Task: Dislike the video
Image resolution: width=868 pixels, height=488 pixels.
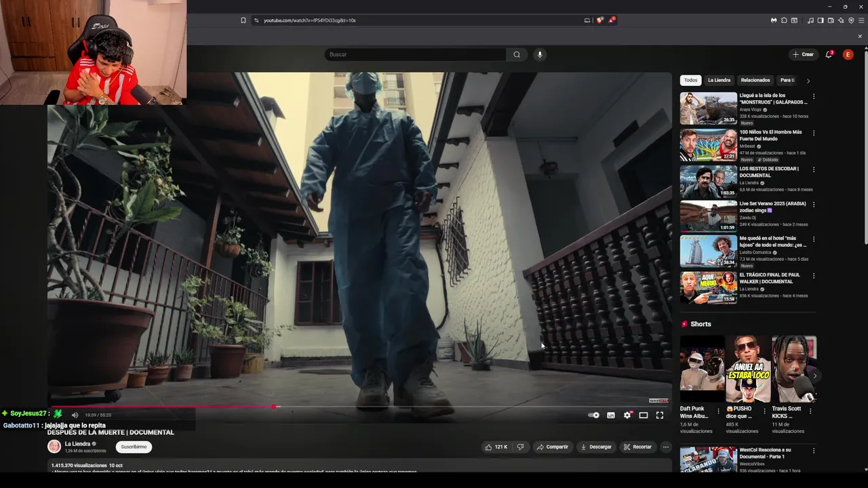Action: click(x=520, y=447)
